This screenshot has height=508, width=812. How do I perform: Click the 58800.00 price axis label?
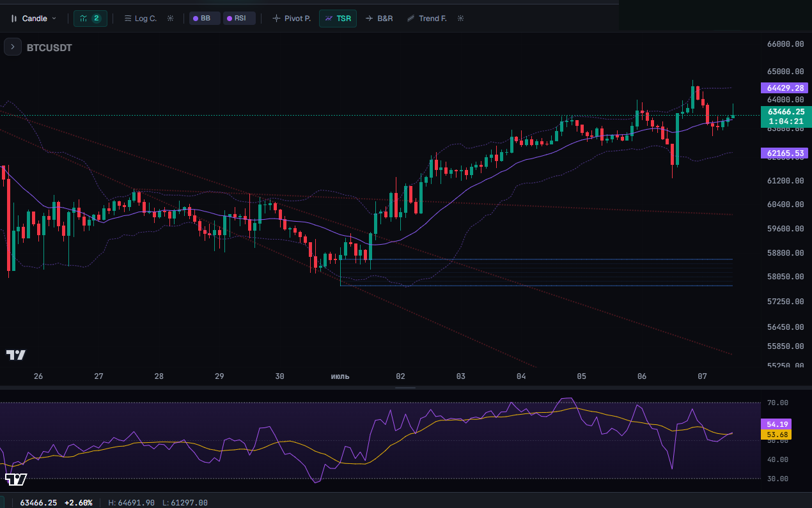coord(785,253)
